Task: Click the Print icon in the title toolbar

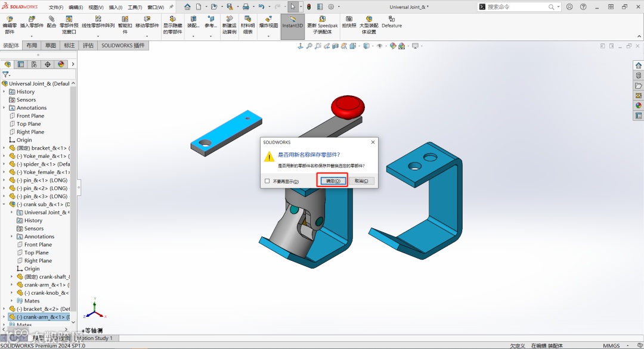Action: coord(246,7)
